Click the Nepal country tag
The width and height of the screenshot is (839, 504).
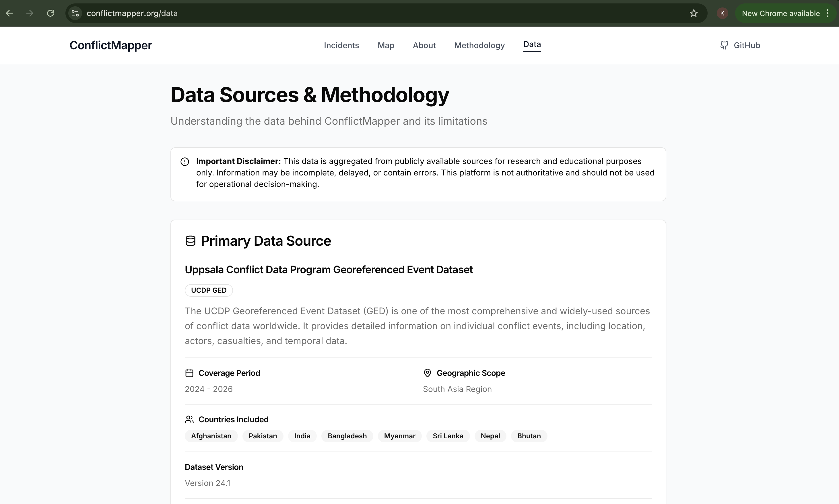point(490,436)
